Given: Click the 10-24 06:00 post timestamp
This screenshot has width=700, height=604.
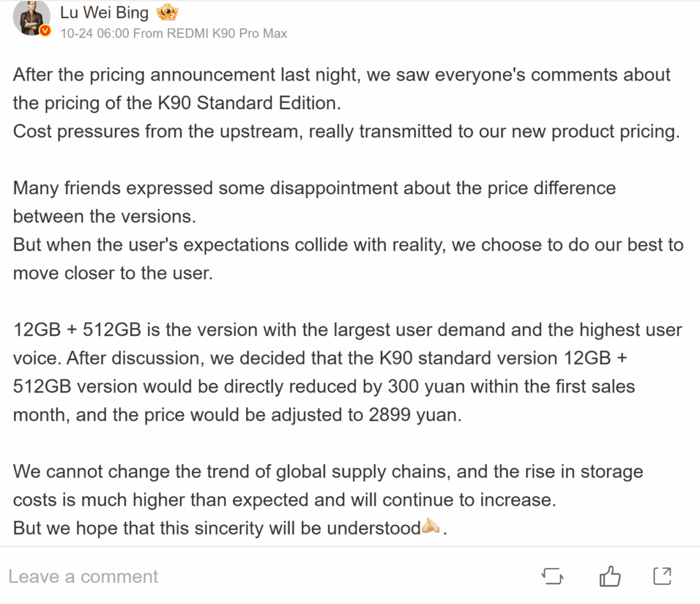Looking at the screenshot, I should [x=94, y=33].
